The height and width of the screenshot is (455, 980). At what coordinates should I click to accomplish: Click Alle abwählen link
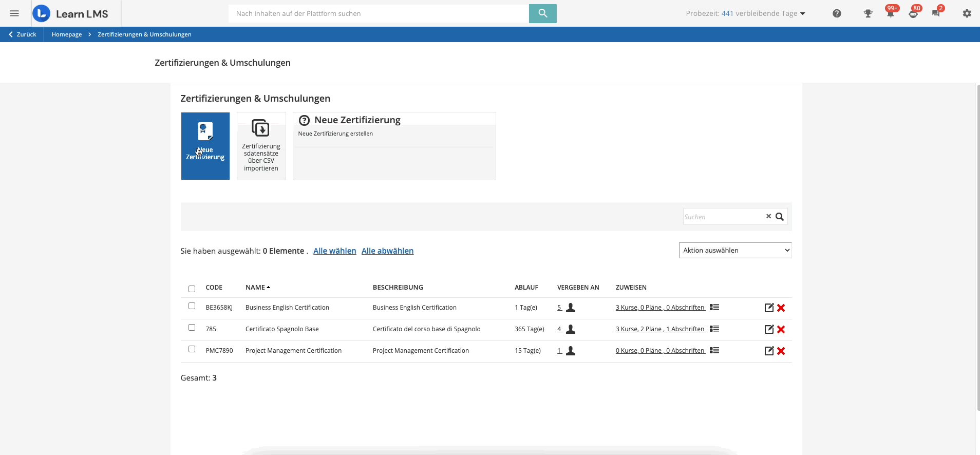pyautogui.click(x=387, y=251)
